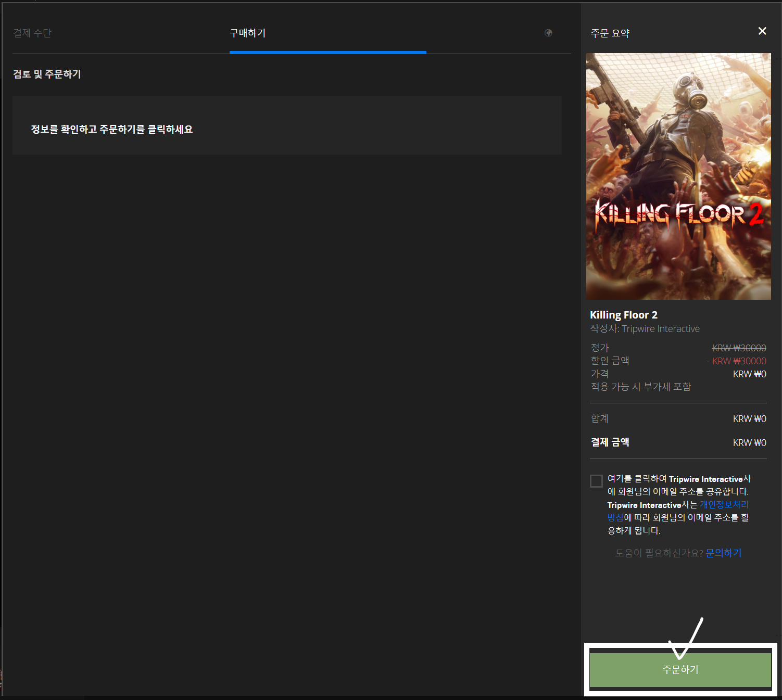Click the 주문 요약 header text

pos(610,33)
